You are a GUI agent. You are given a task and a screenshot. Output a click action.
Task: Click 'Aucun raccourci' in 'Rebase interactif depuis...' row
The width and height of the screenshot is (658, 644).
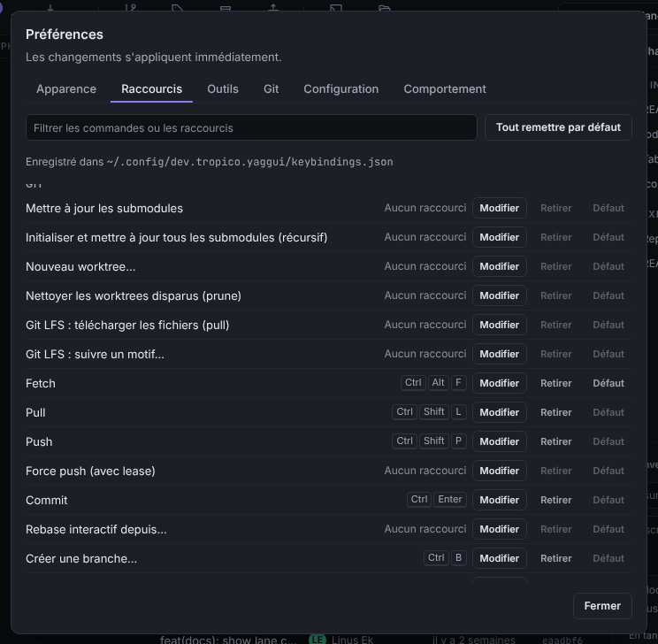click(x=425, y=529)
